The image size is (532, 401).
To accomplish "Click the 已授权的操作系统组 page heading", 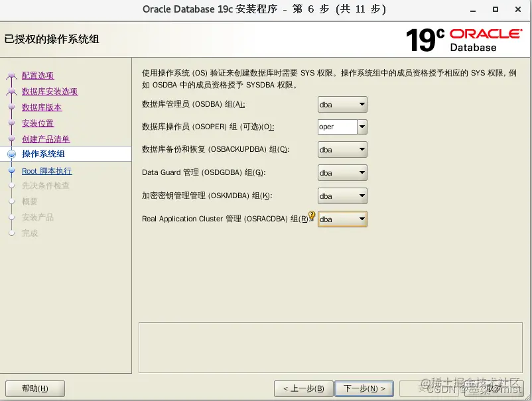I will pyautogui.click(x=52, y=39).
